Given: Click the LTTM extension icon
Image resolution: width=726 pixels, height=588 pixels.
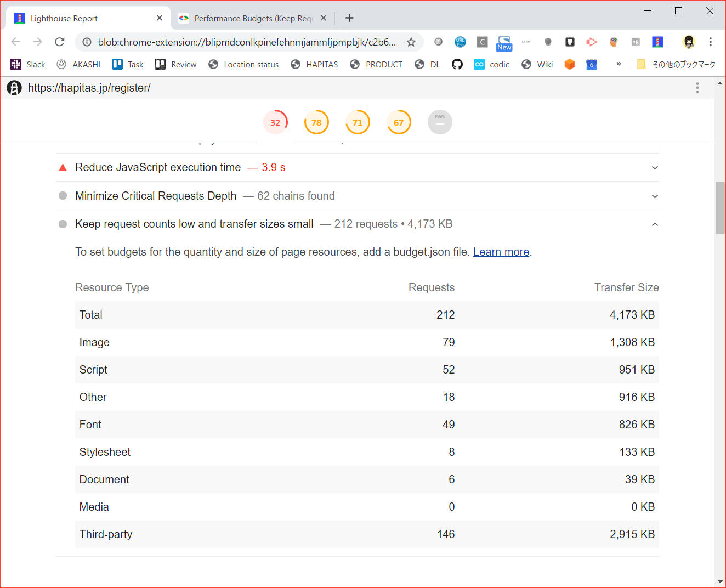Looking at the screenshot, I should coord(526,42).
